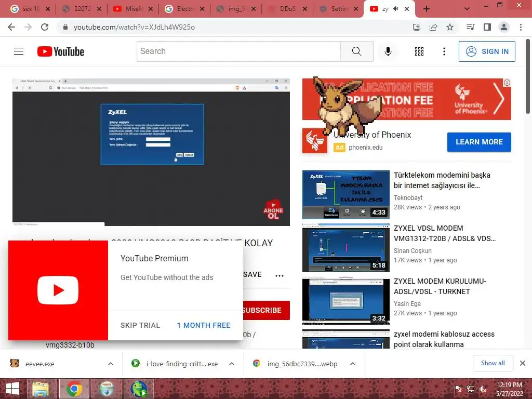The height and width of the screenshot is (399, 532).
Task: Click the ad info icon on the banner
Action: click(507, 83)
